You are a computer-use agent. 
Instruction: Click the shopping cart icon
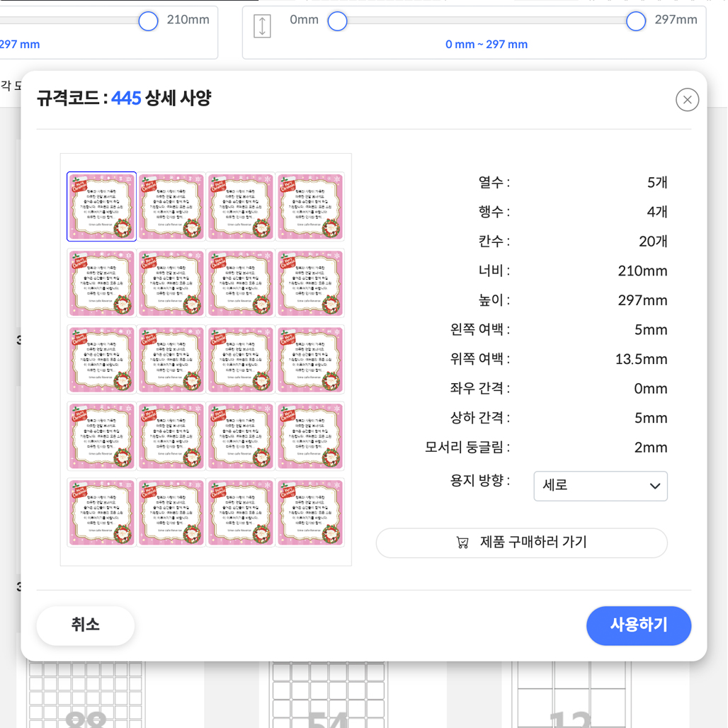point(462,542)
